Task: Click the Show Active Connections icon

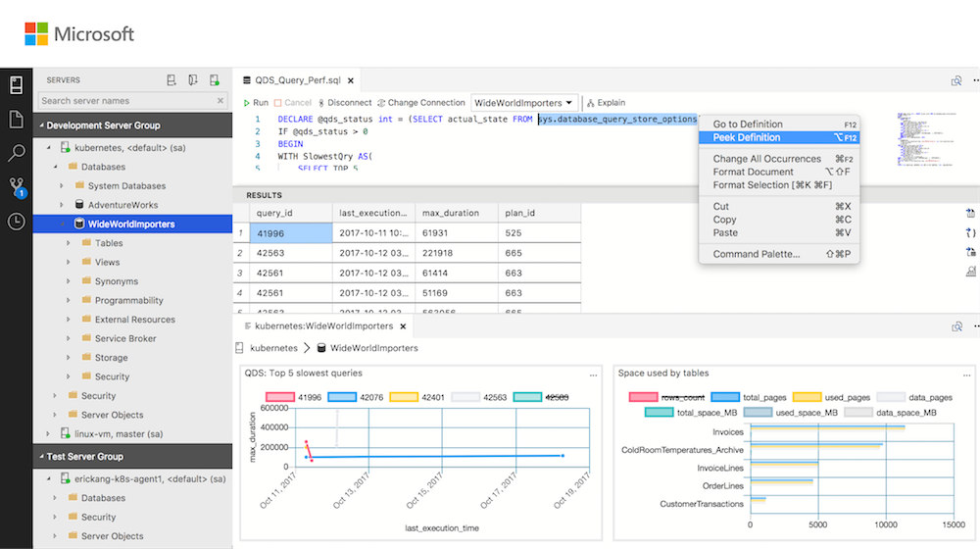Action: [x=215, y=80]
